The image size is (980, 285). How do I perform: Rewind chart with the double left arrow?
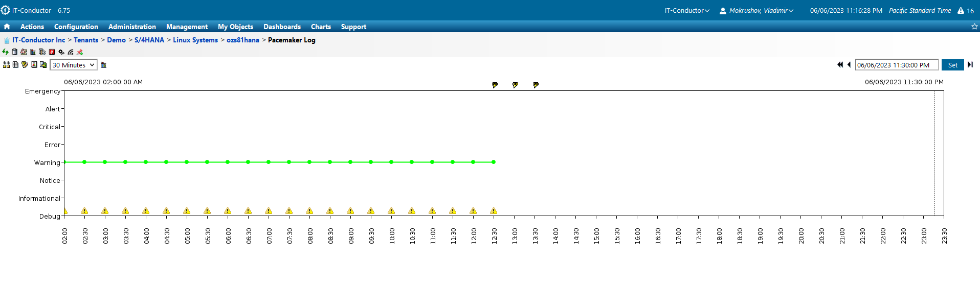click(x=840, y=65)
